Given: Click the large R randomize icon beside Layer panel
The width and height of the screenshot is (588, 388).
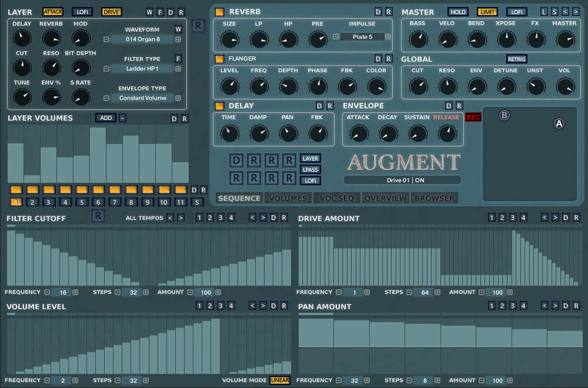Looking at the screenshot, I should (x=199, y=27).
